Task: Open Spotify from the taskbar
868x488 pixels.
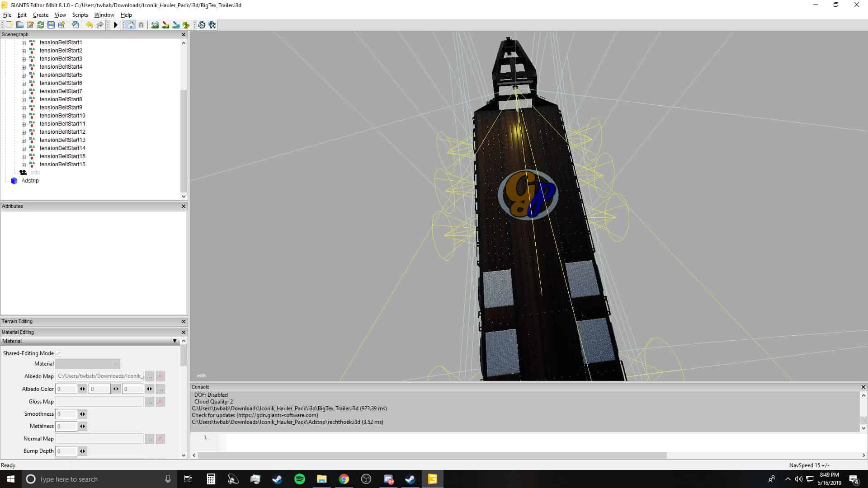Action: [x=299, y=479]
